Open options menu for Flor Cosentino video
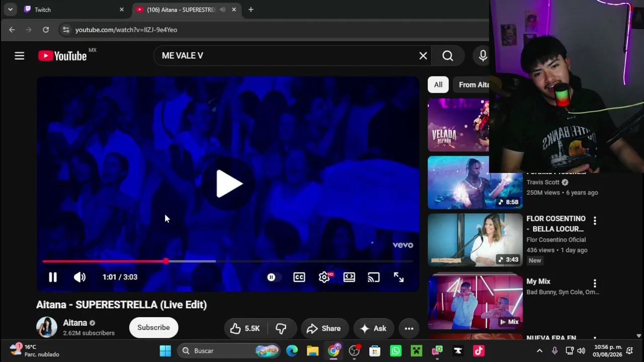This screenshot has height=362, width=644. pos(595,221)
